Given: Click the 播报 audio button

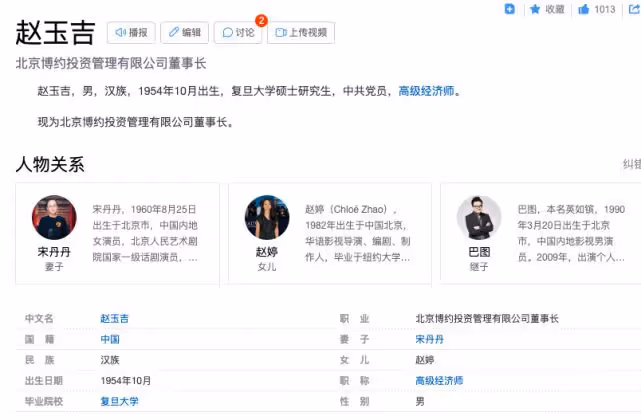Looking at the screenshot, I should 131,33.
